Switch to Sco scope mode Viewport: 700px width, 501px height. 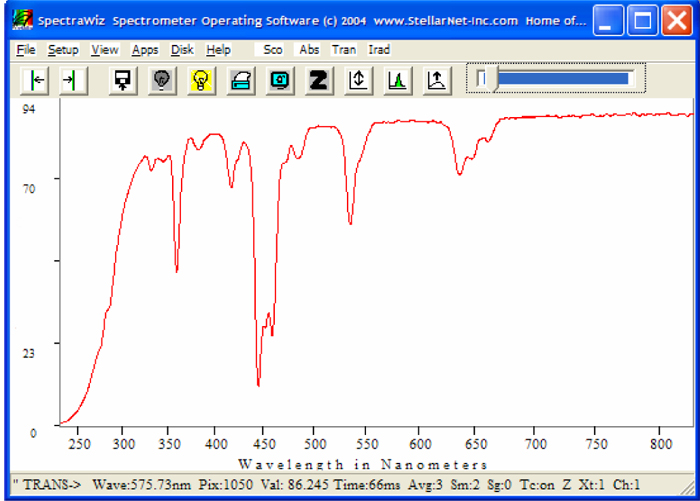click(x=273, y=50)
